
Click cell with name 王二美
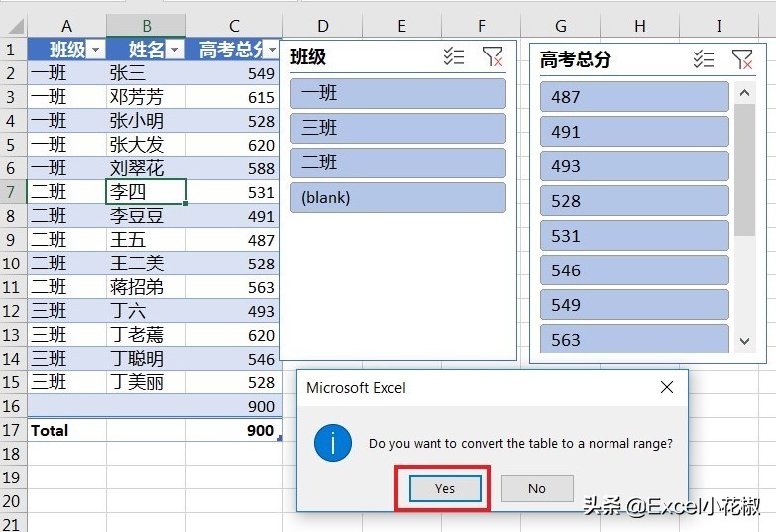(146, 264)
